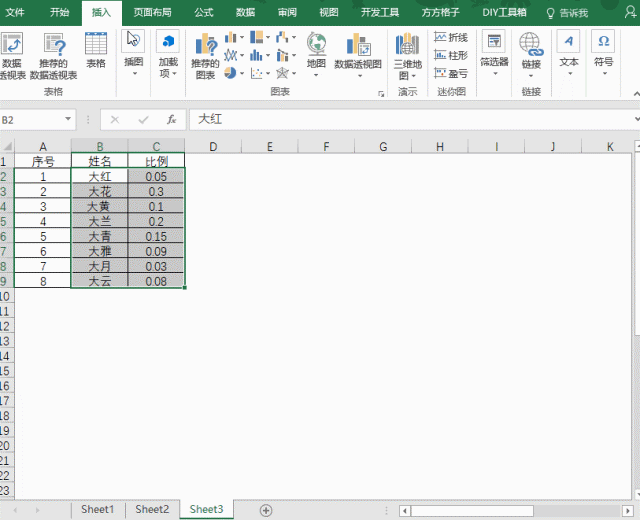The width and height of the screenshot is (640, 520).
Task: Confirm the formula bar entry
Action: [x=143, y=120]
